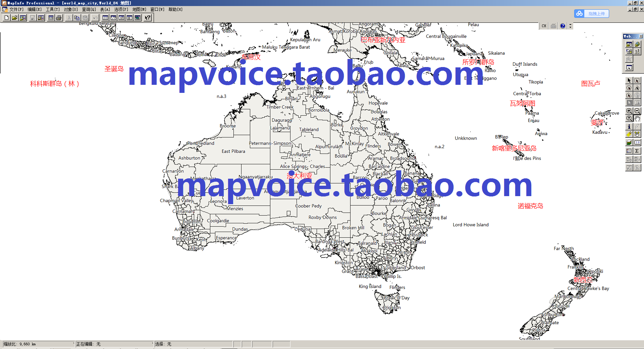
Task: Open the 编辑[E] menu
Action: click(35, 9)
